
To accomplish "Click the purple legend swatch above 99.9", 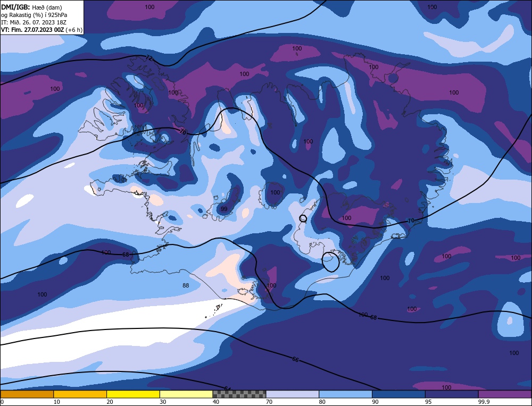I will (505, 394).
